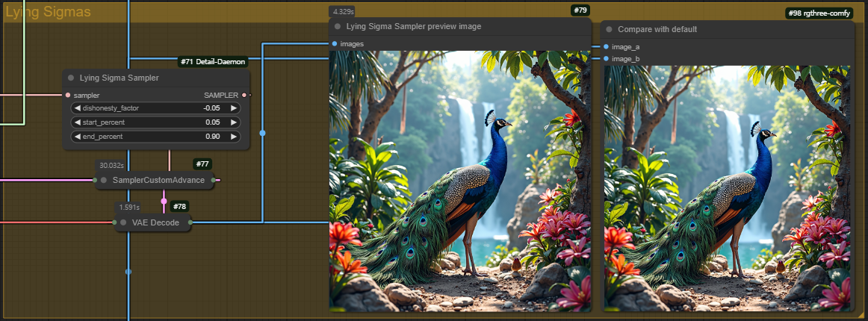The image size is (868, 321).
Task: Click the 30.032s execution time label
Action: click(x=111, y=165)
